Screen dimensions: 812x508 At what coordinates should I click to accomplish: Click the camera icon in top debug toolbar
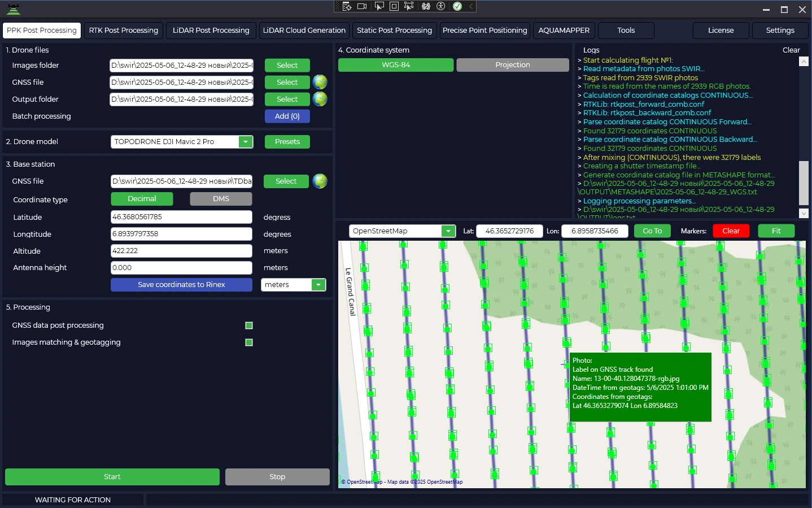363,6
